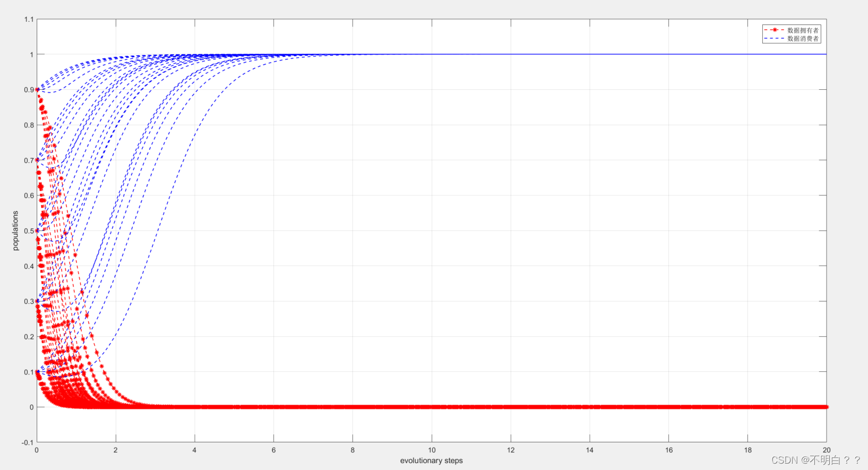Image resolution: width=868 pixels, height=470 pixels.
Task: Click the x-axis tick label 10
Action: click(x=432, y=450)
